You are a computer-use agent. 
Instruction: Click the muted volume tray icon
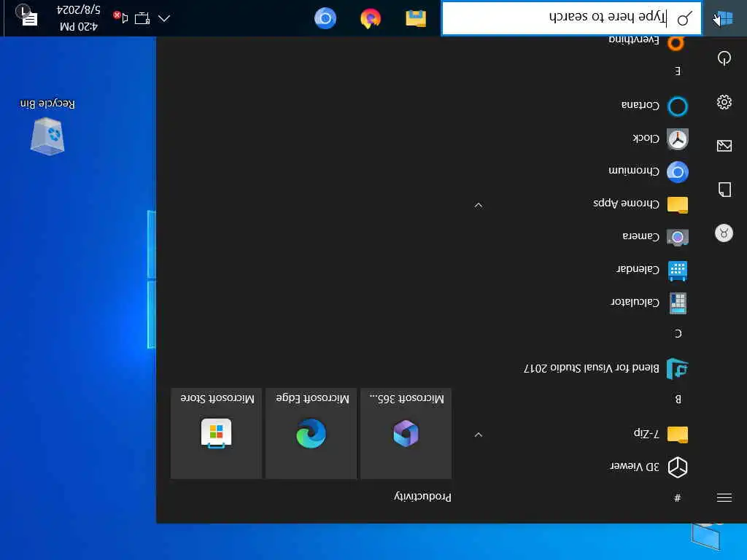[x=121, y=17]
